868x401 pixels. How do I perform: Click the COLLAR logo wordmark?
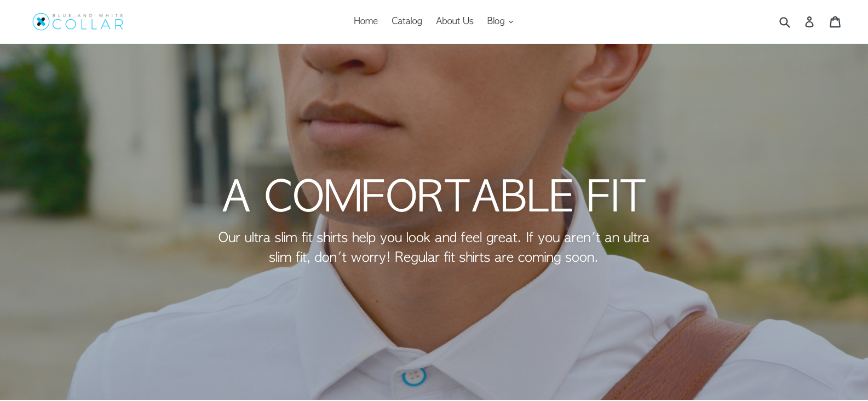point(88,25)
